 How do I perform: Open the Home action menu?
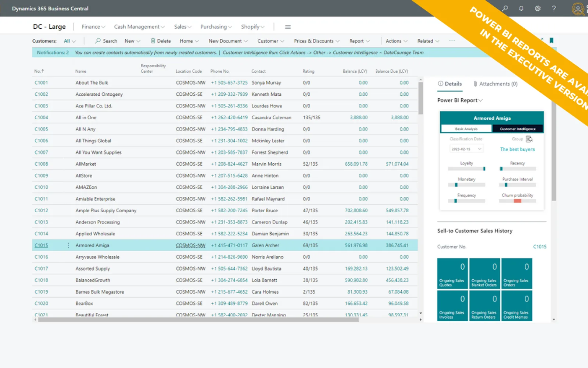[189, 41]
